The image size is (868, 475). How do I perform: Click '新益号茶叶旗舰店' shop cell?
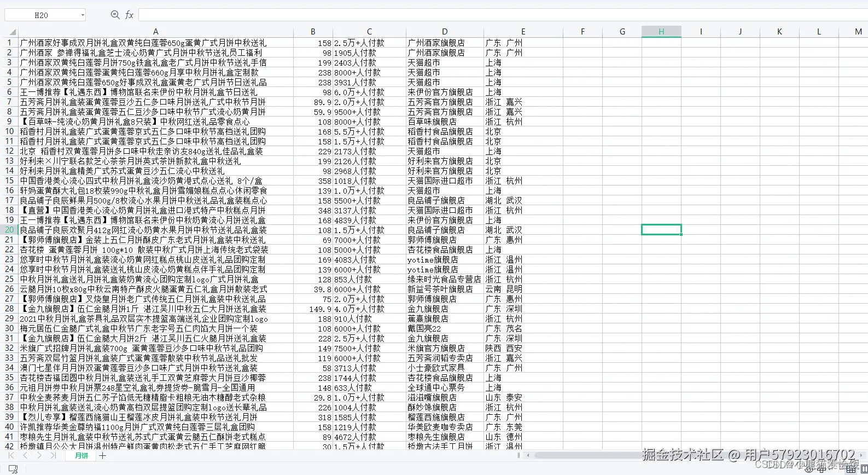pyautogui.click(x=445, y=289)
